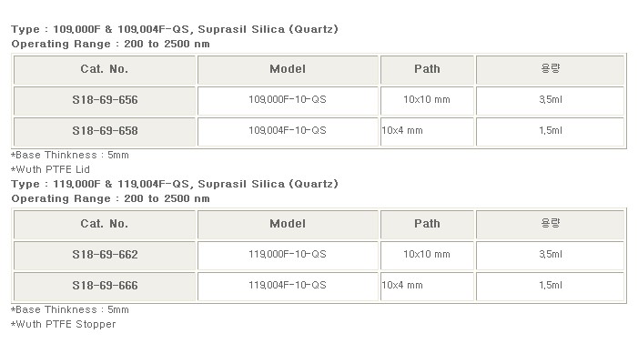Select catalog number S18-69-658 cell
This screenshot has height=364, width=638.
coord(105,131)
